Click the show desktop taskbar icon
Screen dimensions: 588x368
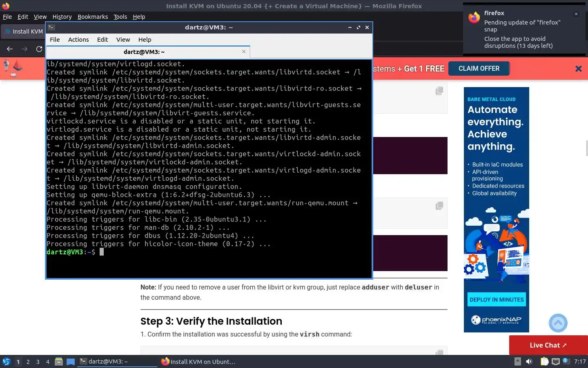click(x=71, y=361)
